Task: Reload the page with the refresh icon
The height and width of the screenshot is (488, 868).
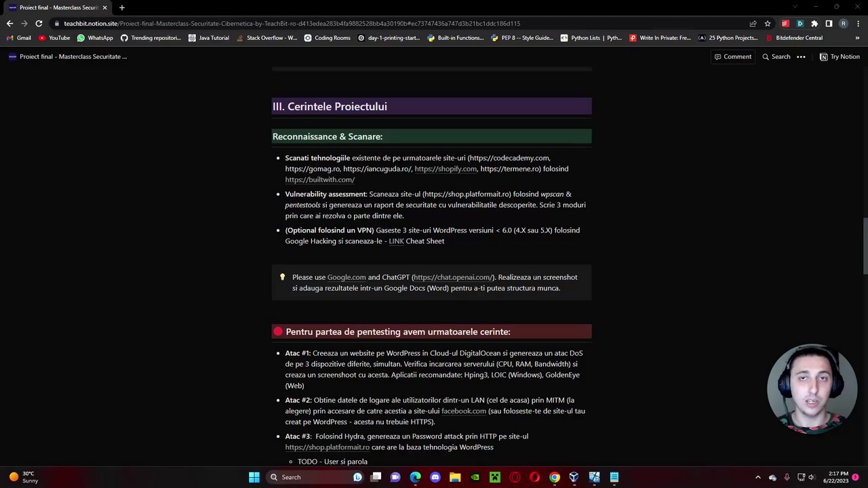Action: tap(39, 23)
